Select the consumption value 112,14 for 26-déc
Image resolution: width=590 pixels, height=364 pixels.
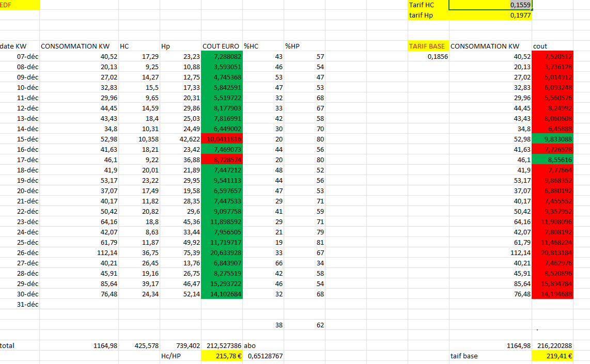coord(79,252)
